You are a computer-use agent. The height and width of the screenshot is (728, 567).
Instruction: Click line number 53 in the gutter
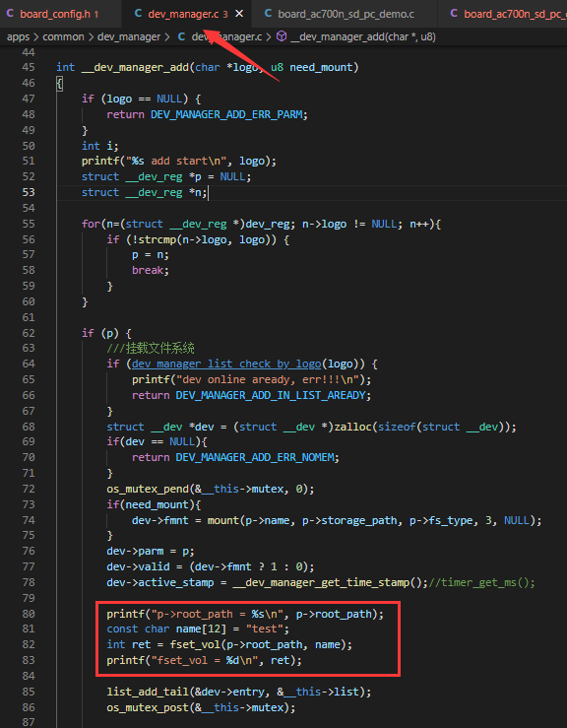29,192
